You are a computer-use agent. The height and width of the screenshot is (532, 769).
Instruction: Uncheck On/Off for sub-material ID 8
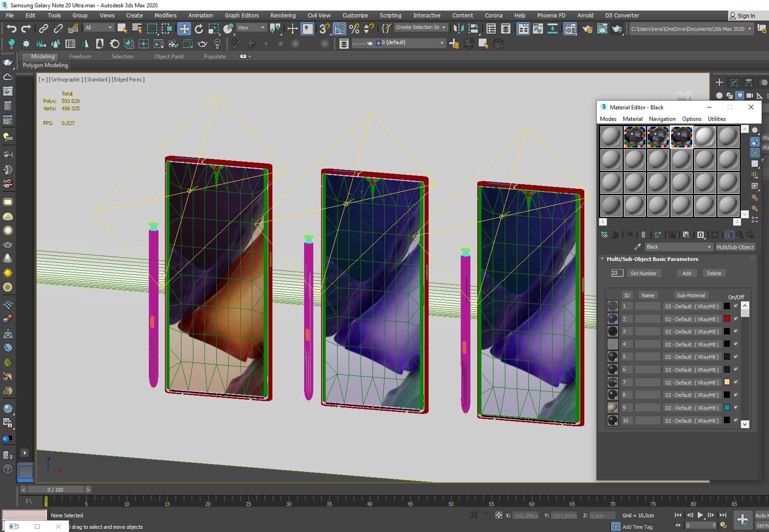pyautogui.click(x=735, y=394)
